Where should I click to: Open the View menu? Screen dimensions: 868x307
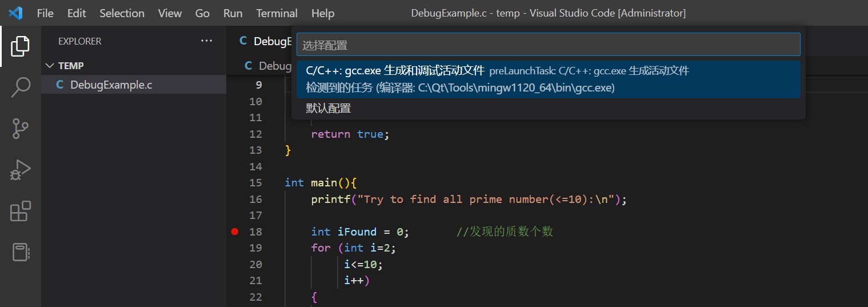pos(170,13)
